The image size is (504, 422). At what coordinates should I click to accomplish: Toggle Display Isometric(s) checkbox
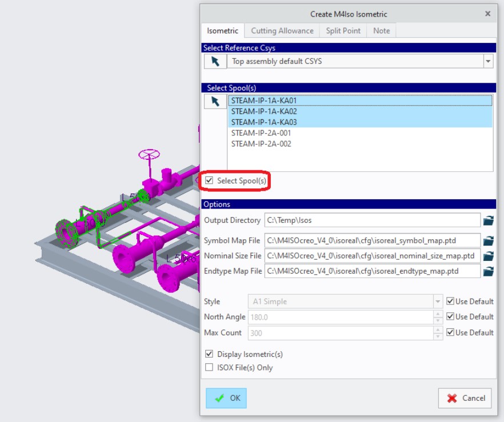(209, 354)
